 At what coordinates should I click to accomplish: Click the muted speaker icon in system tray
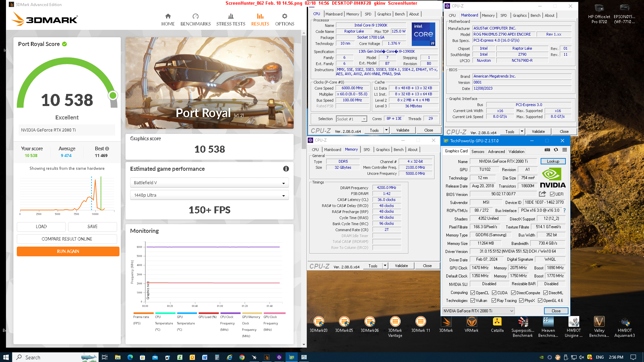click(x=582, y=357)
